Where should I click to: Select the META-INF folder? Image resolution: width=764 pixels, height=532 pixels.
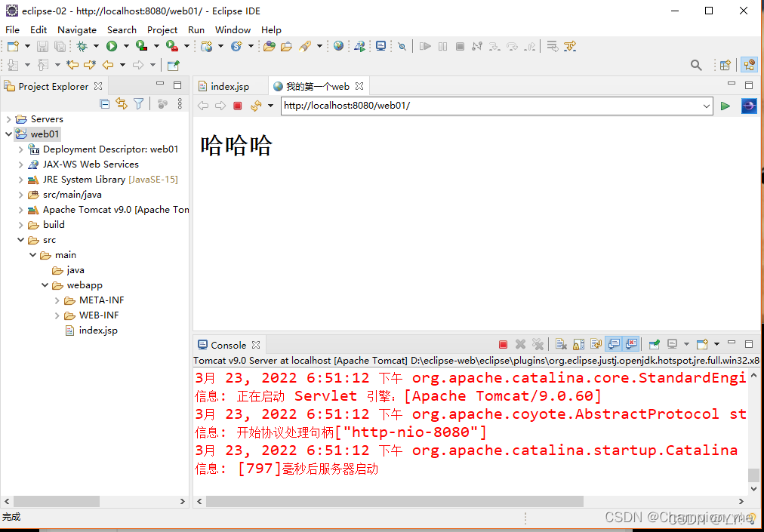click(x=101, y=300)
